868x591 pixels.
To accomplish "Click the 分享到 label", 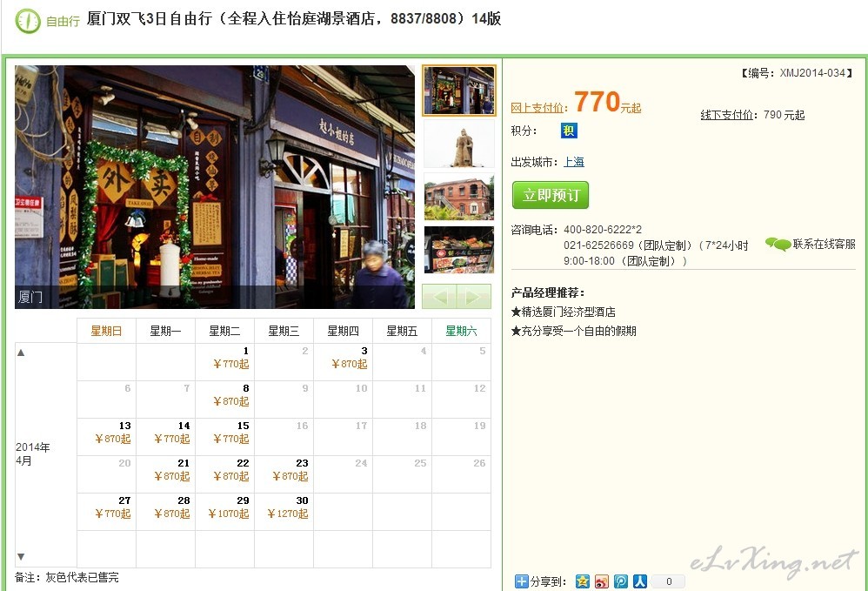I will pos(548,581).
